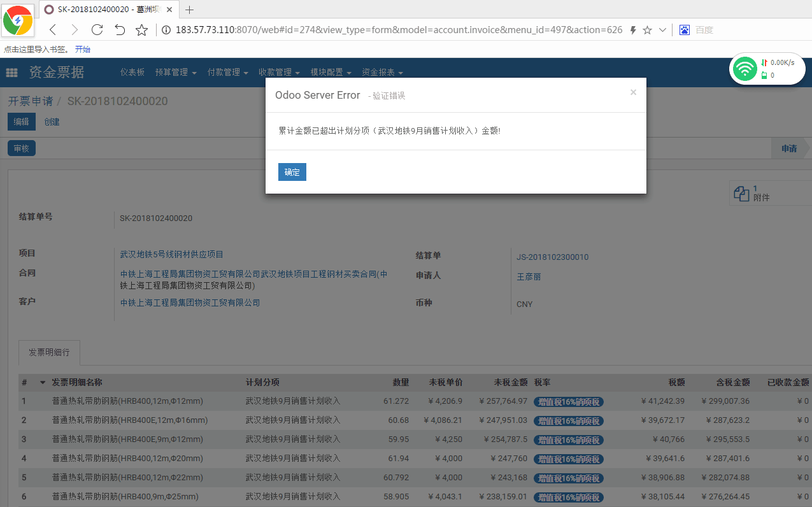Click the undo restore-tab icon
Screen dimensions: 812x507
click(x=119, y=30)
